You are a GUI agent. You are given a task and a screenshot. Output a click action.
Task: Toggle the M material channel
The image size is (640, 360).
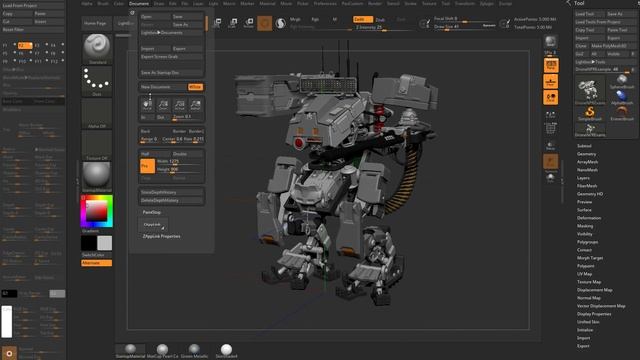point(335,19)
